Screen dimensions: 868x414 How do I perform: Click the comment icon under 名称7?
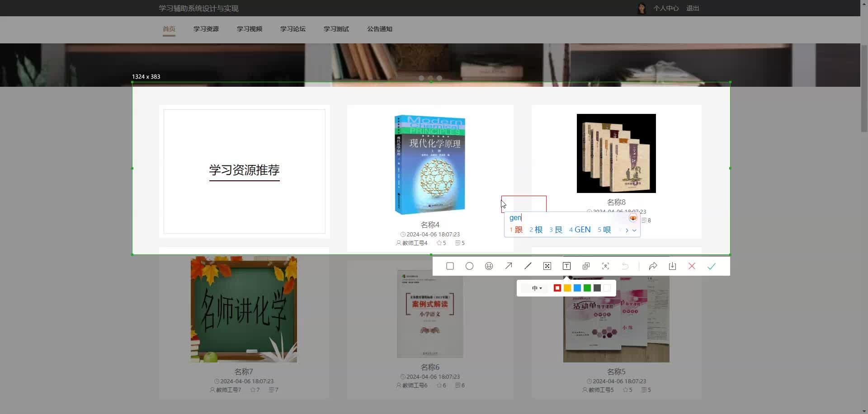click(x=271, y=390)
